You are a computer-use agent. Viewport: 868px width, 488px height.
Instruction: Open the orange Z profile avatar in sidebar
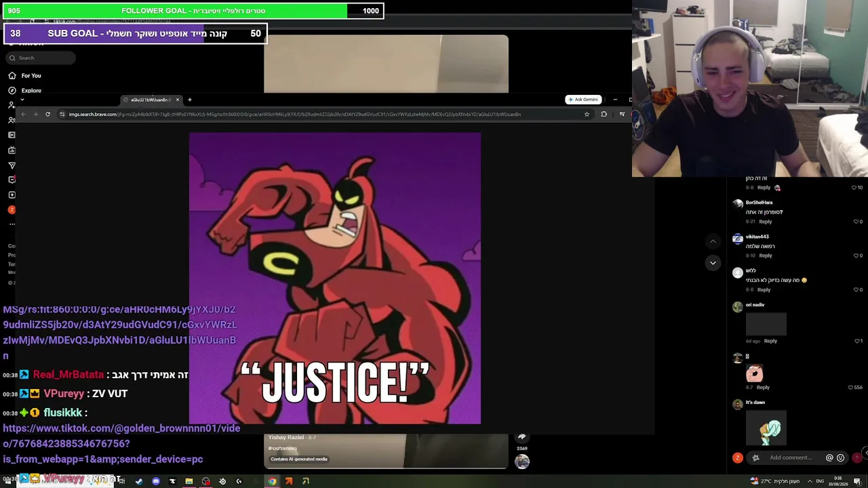click(x=12, y=209)
